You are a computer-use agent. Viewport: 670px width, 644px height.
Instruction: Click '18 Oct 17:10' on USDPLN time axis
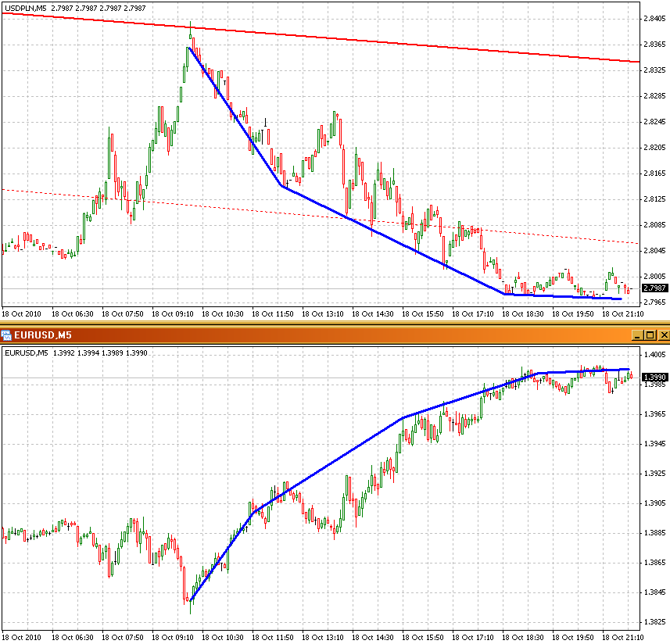point(472,314)
